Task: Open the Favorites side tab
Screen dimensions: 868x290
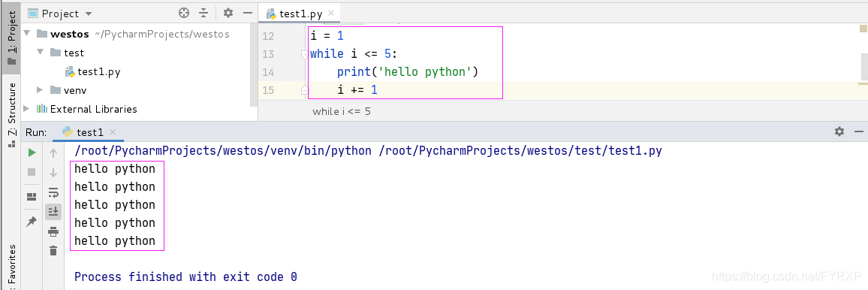Action: pos(11,266)
